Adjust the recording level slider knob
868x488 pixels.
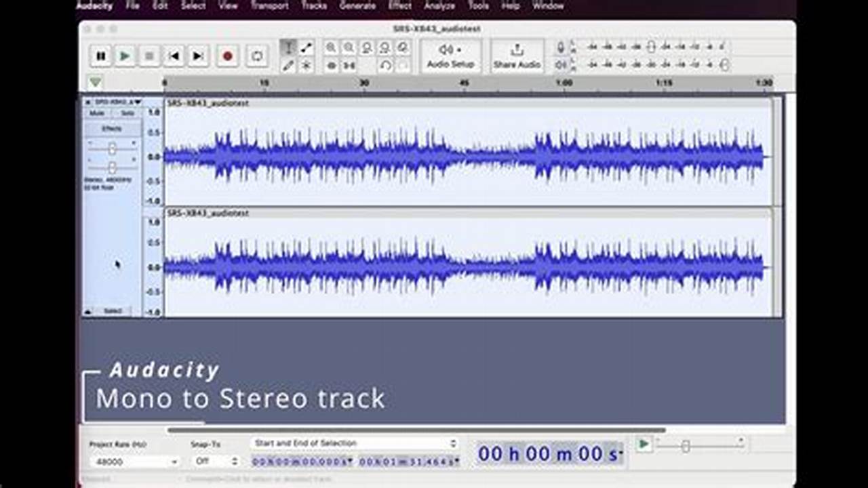pyautogui.click(x=651, y=47)
